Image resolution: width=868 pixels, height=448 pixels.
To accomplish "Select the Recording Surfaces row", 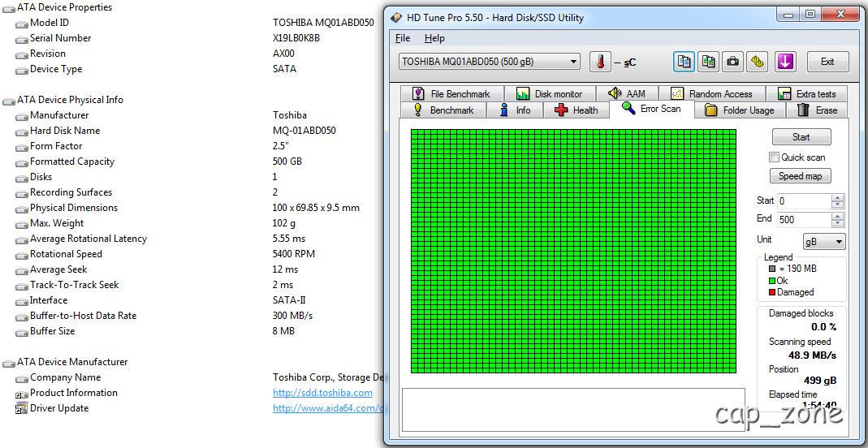I will [192, 192].
